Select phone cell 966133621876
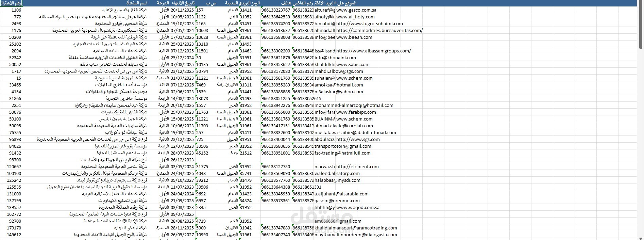The width and height of the screenshot is (644, 240). click(276, 58)
